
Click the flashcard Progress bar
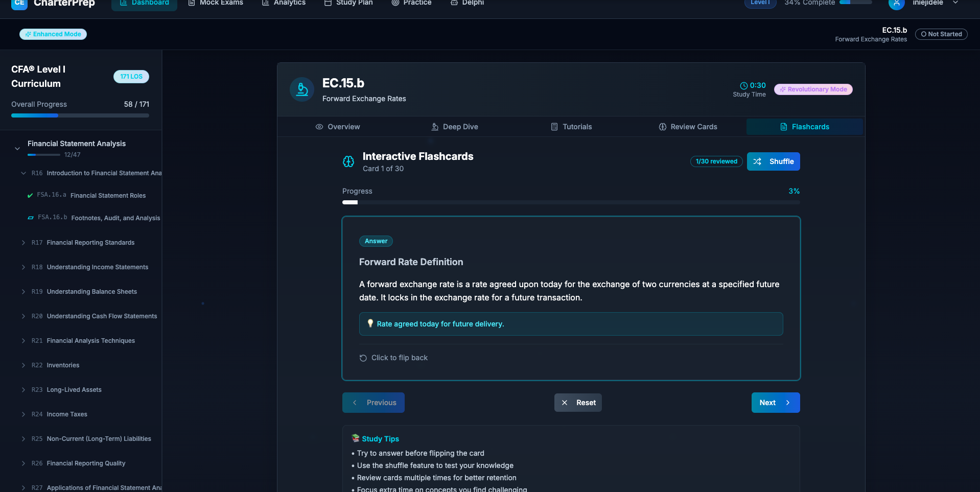click(x=571, y=202)
